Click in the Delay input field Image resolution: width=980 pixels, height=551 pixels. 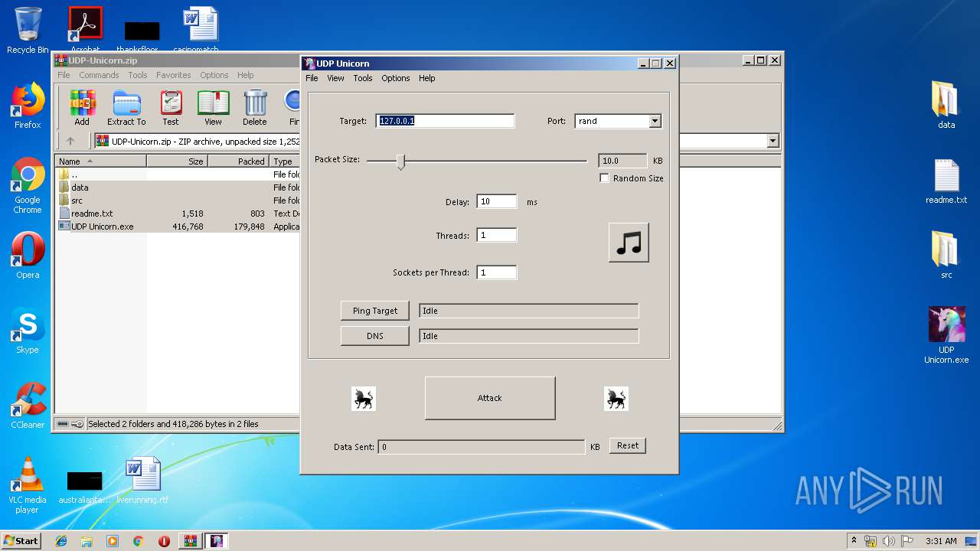[x=496, y=201]
